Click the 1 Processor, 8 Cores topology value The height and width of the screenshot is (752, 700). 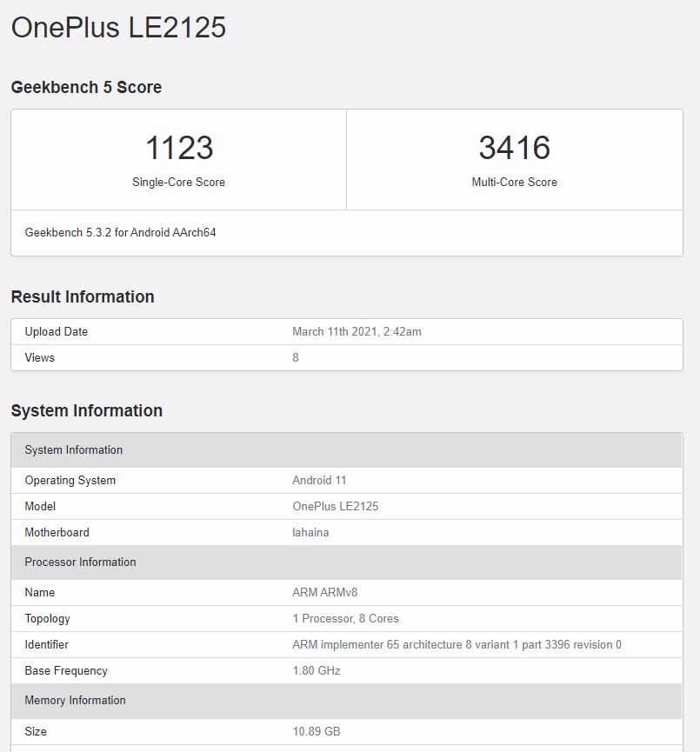(x=345, y=619)
